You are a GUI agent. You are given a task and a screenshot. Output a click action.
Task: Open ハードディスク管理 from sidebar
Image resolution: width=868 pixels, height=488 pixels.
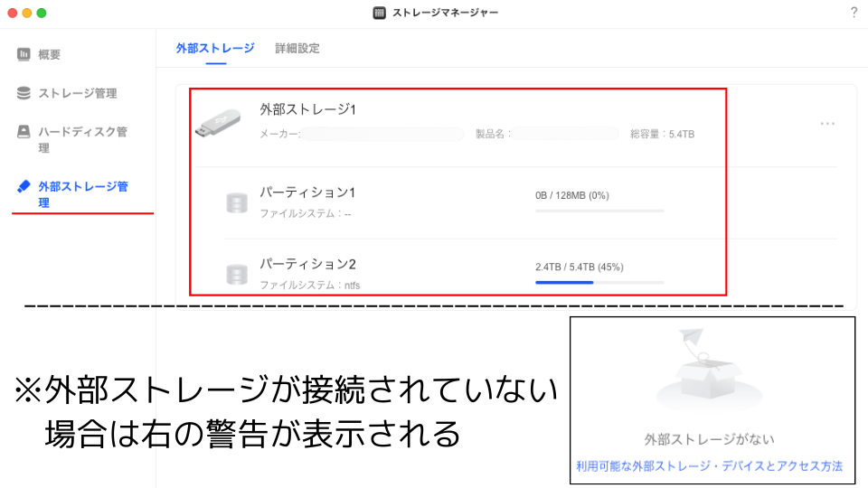82,132
